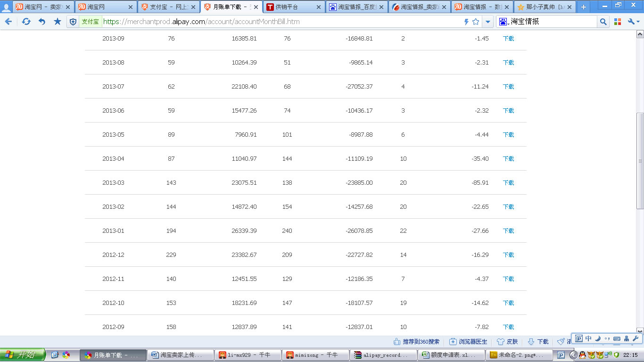
Task: Expand the address bar history dropdown arrow
Action: click(x=488, y=22)
